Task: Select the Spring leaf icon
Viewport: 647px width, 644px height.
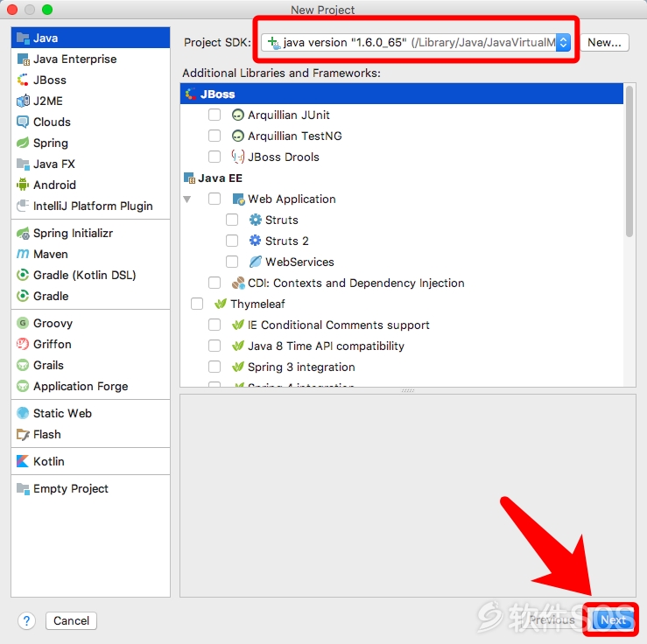Action: click(x=23, y=143)
